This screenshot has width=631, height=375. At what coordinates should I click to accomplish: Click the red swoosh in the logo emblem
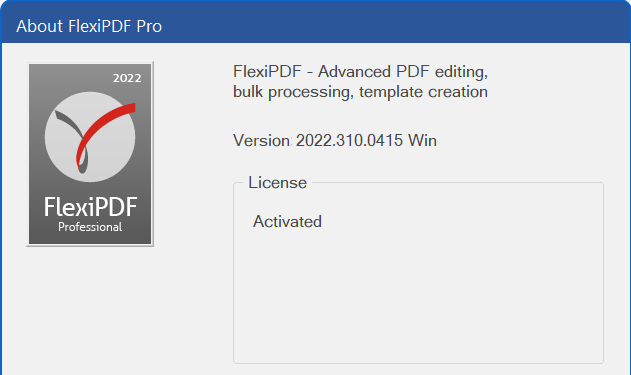(105, 127)
